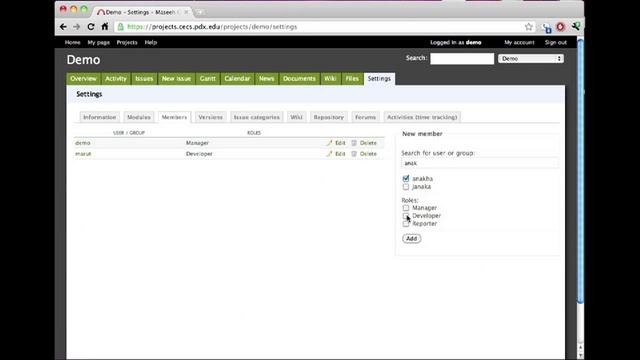Click the blue vertical page scrollbar
This screenshot has height=360, width=640.
click(580, 171)
